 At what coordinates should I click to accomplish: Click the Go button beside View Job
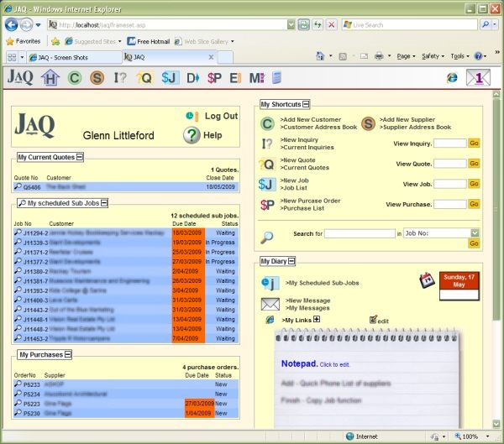(474, 184)
